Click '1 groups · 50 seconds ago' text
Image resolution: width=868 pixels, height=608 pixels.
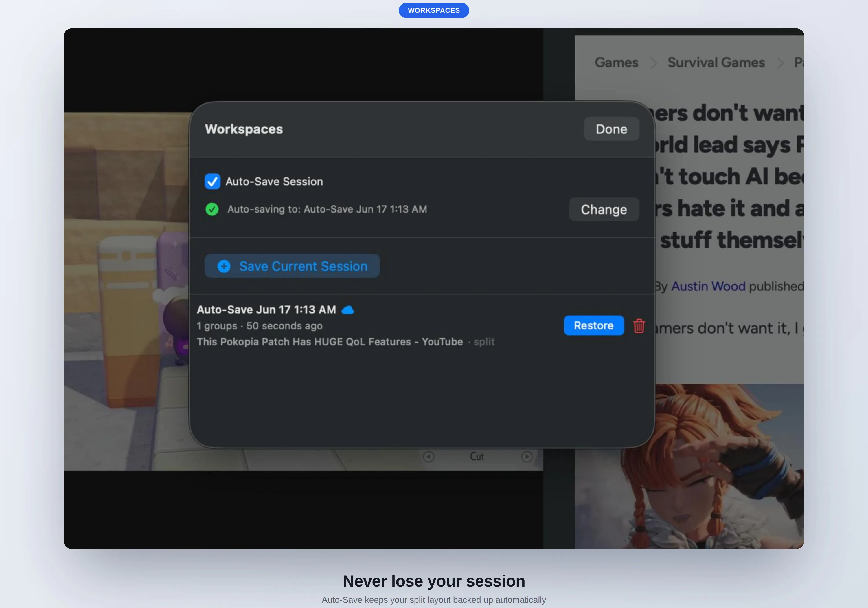[x=260, y=326]
